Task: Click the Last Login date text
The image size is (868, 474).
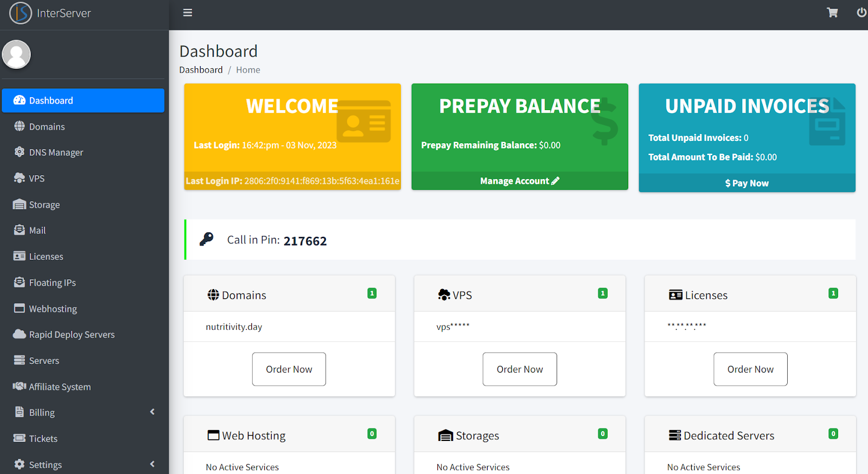Action: tap(289, 145)
